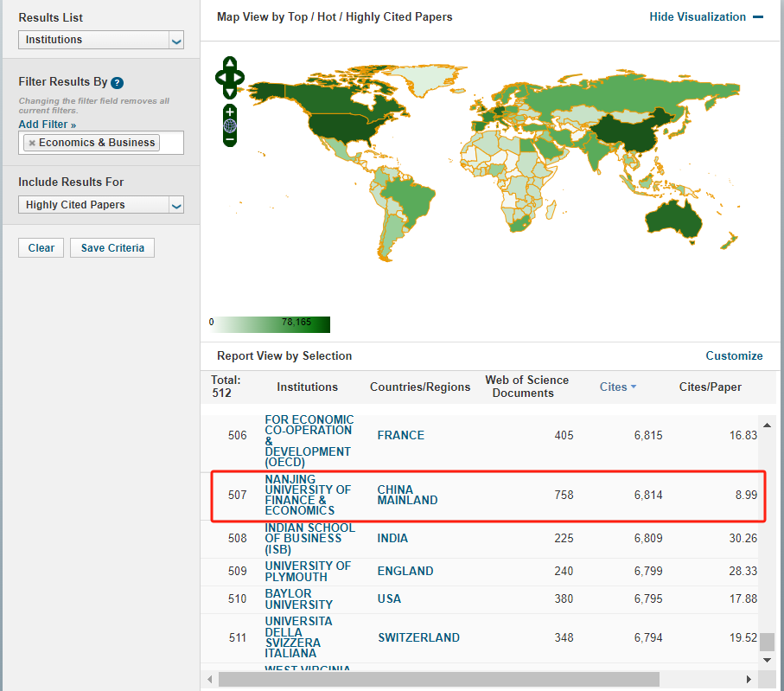Zoom out of the world map
784x691 pixels.
coord(230,139)
